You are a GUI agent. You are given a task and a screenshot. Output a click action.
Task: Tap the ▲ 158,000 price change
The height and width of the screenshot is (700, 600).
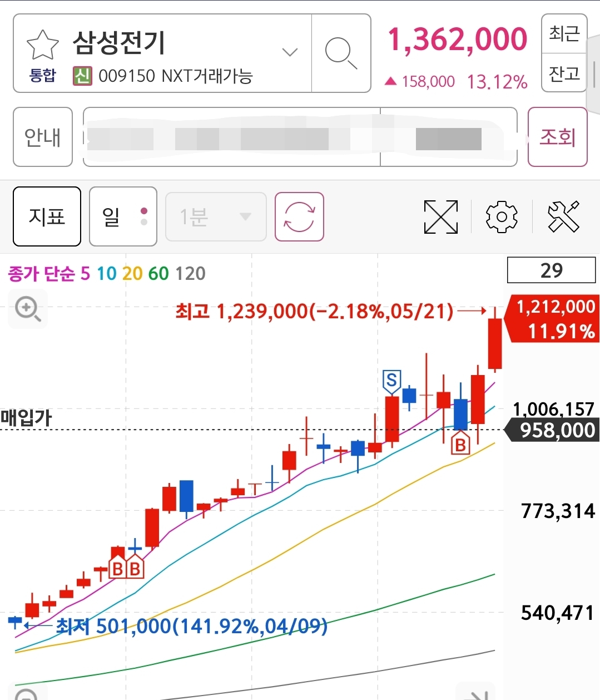420,82
